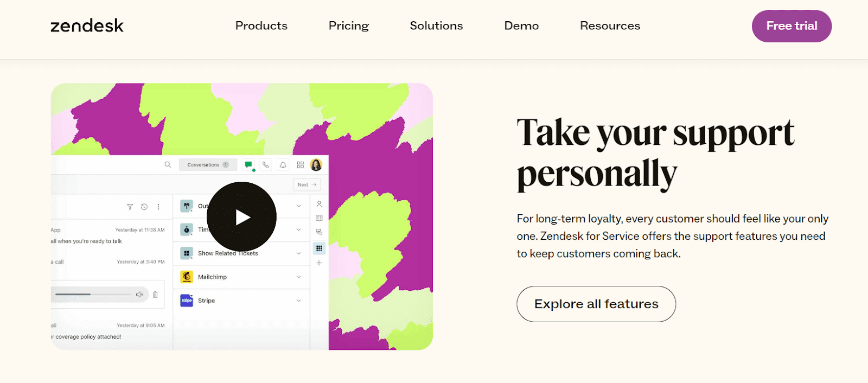Play the Zendesk product video
Image resolution: width=868 pixels, height=383 pixels.
point(241,217)
